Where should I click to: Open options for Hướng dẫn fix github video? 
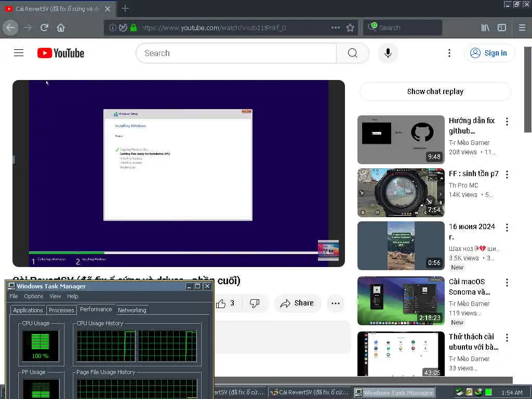(507, 122)
